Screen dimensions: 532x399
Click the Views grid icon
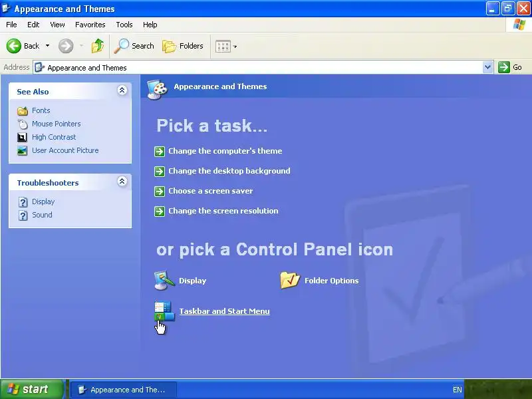pyautogui.click(x=223, y=47)
